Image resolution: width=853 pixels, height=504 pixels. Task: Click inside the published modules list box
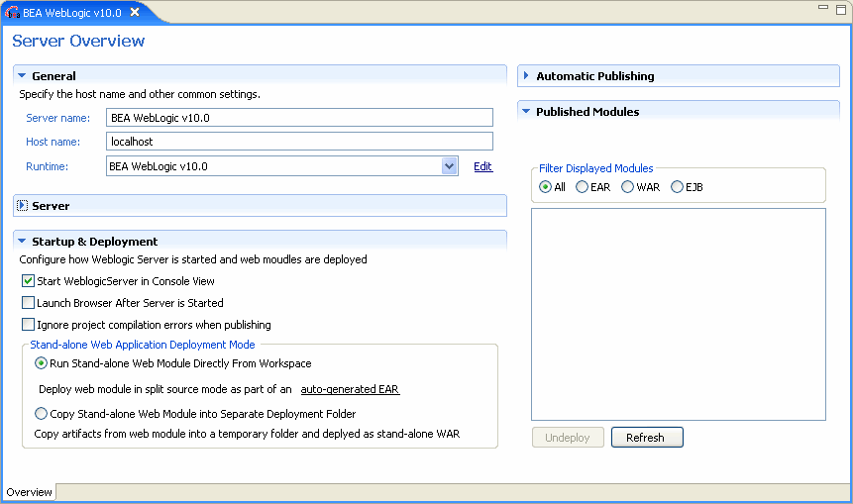(x=679, y=314)
